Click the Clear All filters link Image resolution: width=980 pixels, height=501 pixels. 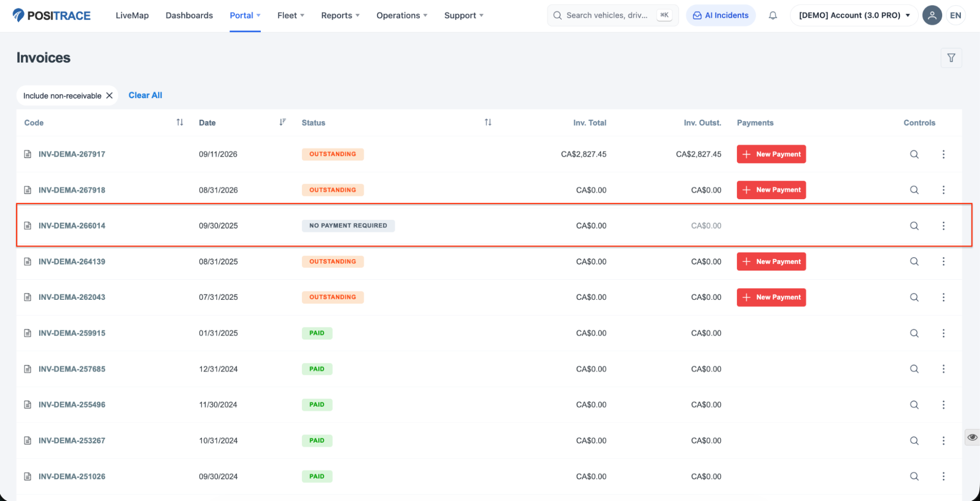click(145, 95)
